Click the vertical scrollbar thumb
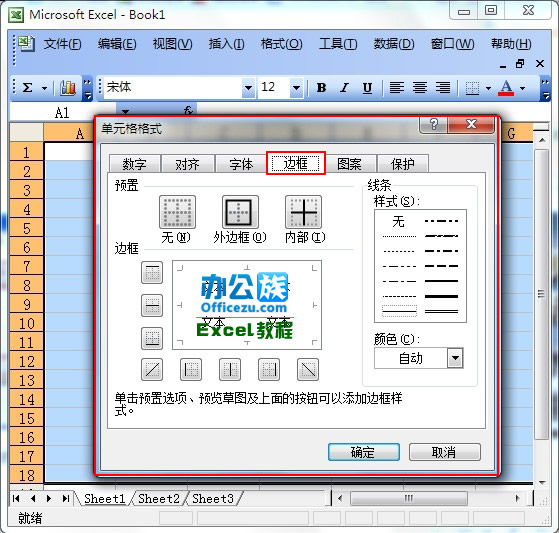The height and width of the screenshot is (533, 559). [x=542, y=294]
